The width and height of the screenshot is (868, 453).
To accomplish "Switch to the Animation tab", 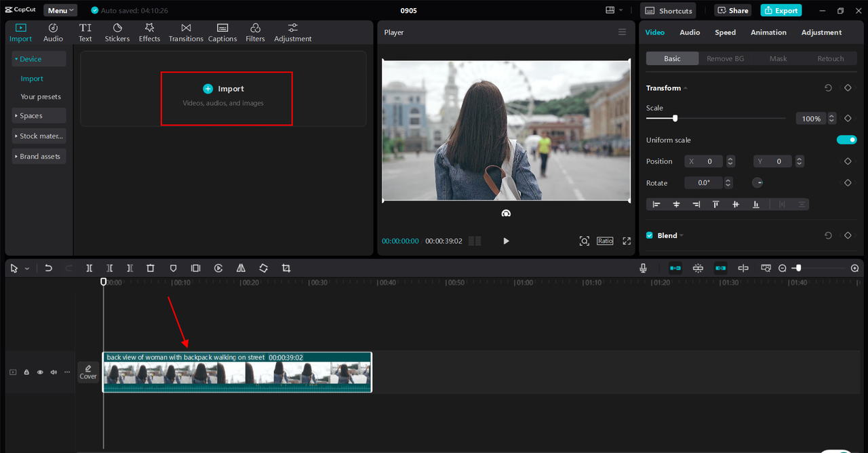I will click(x=768, y=32).
